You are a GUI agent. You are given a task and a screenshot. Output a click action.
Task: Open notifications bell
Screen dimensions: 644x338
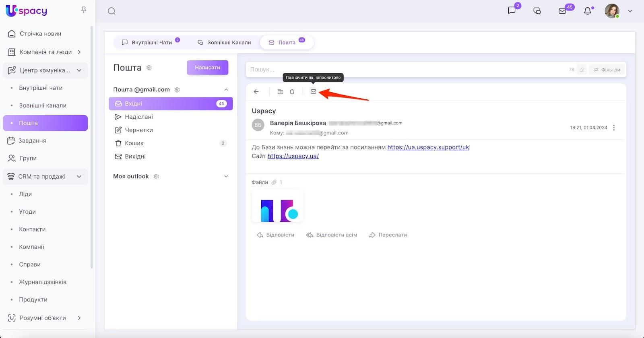click(588, 11)
